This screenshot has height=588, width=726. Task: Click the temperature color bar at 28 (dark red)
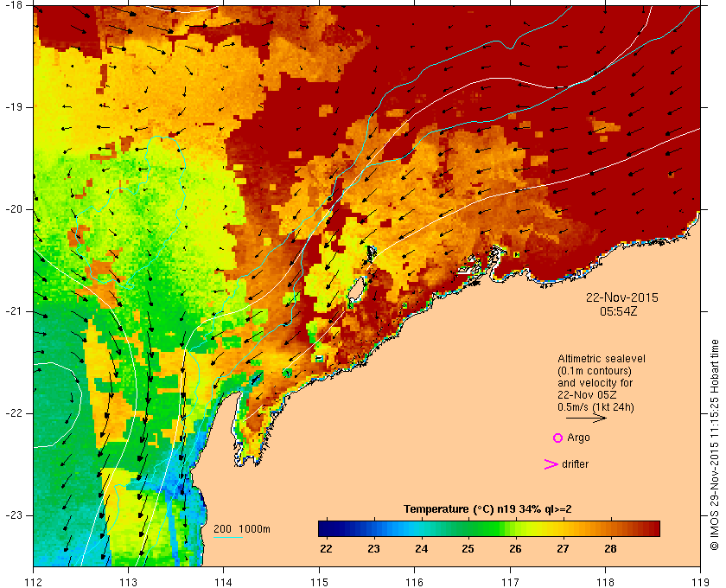point(610,528)
